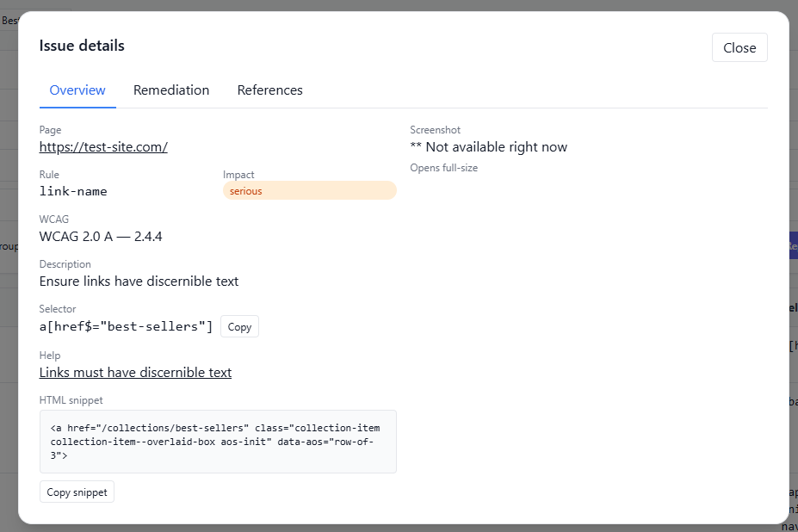
Task: Open the https://test-site.com/ page link
Action: click(103, 147)
